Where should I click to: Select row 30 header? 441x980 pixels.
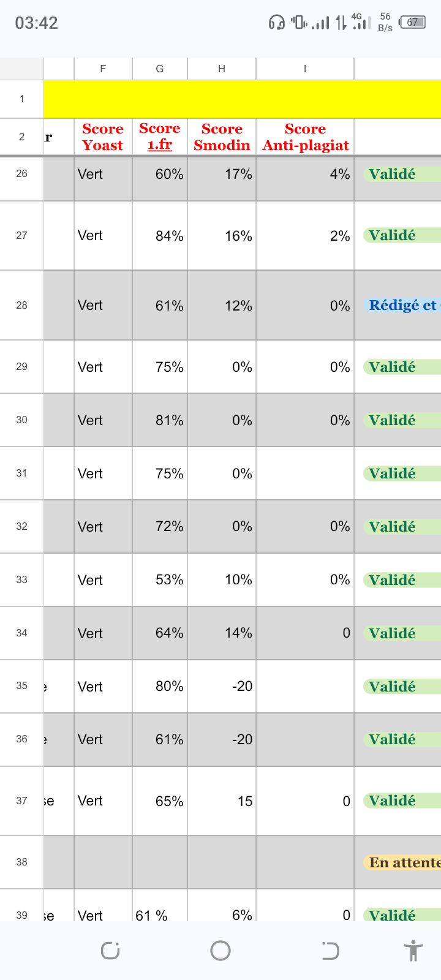[x=22, y=420]
